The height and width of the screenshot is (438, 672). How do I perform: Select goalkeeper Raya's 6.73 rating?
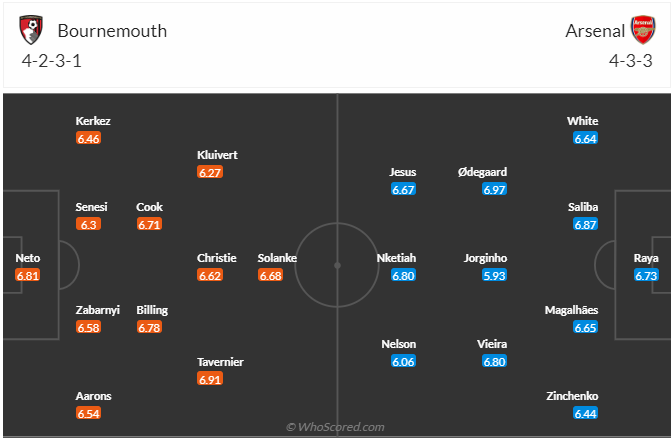[x=646, y=275]
